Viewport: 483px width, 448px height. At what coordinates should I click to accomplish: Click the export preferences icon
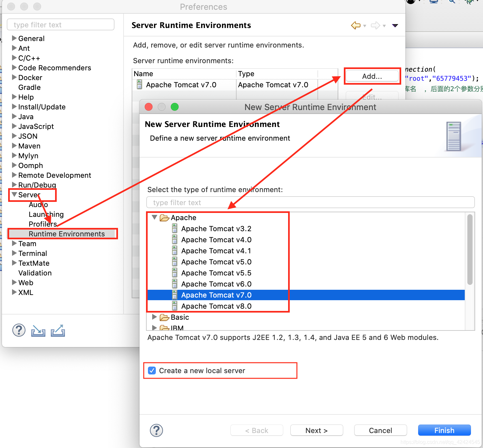pyautogui.click(x=58, y=331)
